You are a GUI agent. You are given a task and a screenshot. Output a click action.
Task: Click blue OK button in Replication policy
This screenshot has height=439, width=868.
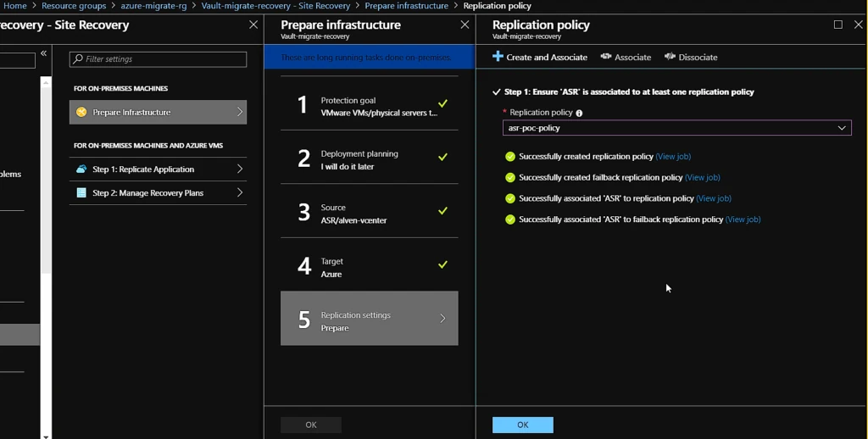pyautogui.click(x=522, y=425)
